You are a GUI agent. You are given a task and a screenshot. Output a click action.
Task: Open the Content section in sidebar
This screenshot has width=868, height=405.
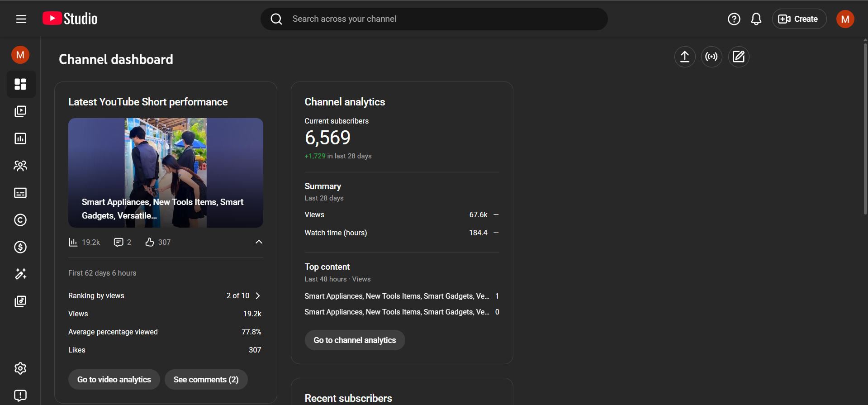coord(20,111)
